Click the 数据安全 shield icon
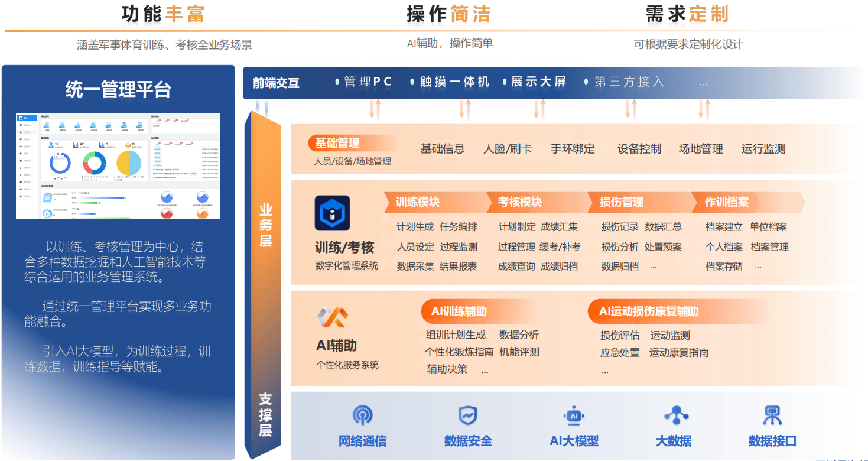The image size is (868, 461). 467,415
